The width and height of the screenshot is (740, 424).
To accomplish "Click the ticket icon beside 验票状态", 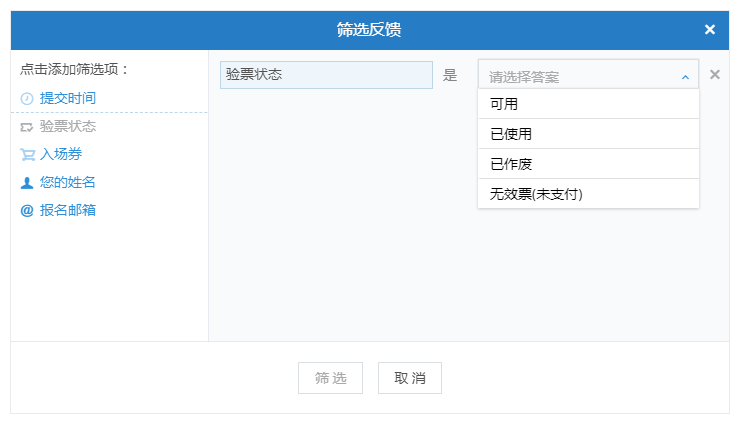I will point(27,127).
